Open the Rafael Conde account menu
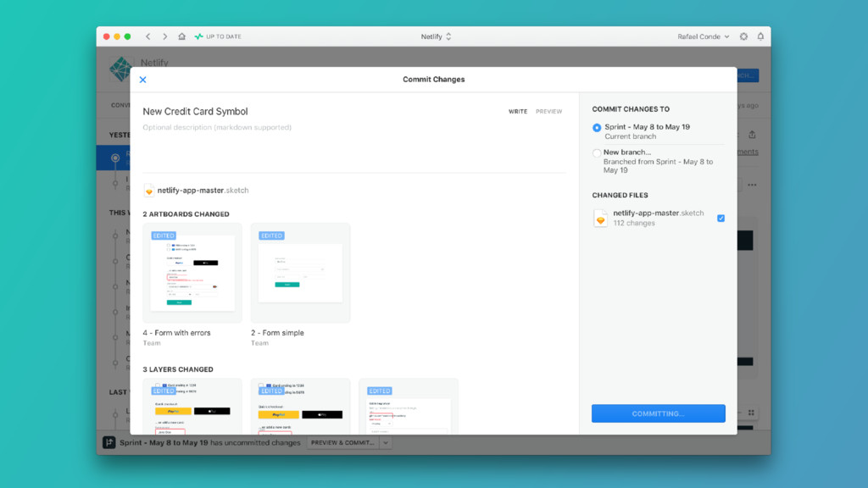 click(x=703, y=36)
